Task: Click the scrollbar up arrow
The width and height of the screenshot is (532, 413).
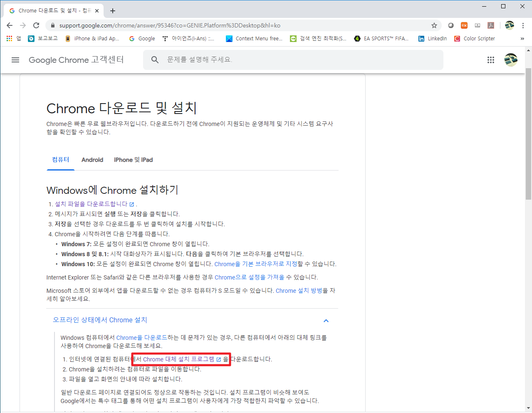Action: (528, 50)
